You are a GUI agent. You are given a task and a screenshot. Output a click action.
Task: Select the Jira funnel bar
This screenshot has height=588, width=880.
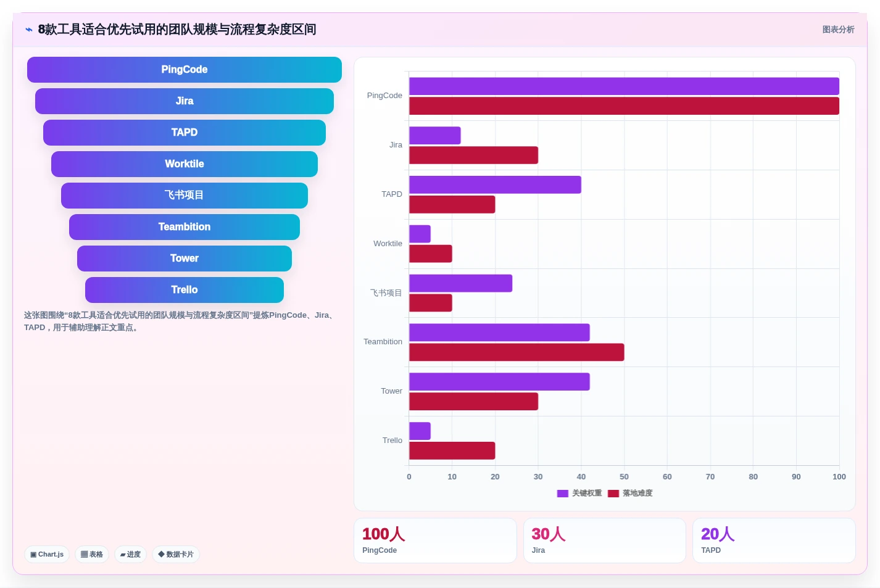[185, 101]
